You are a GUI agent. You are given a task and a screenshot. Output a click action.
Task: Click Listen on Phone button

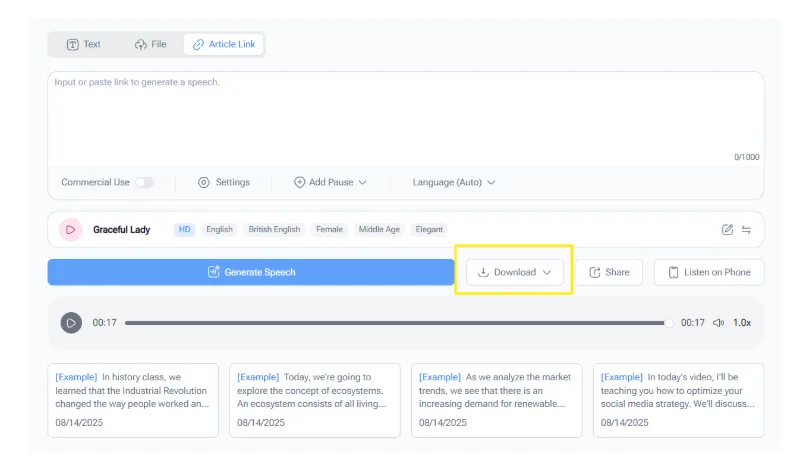tap(708, 272)
